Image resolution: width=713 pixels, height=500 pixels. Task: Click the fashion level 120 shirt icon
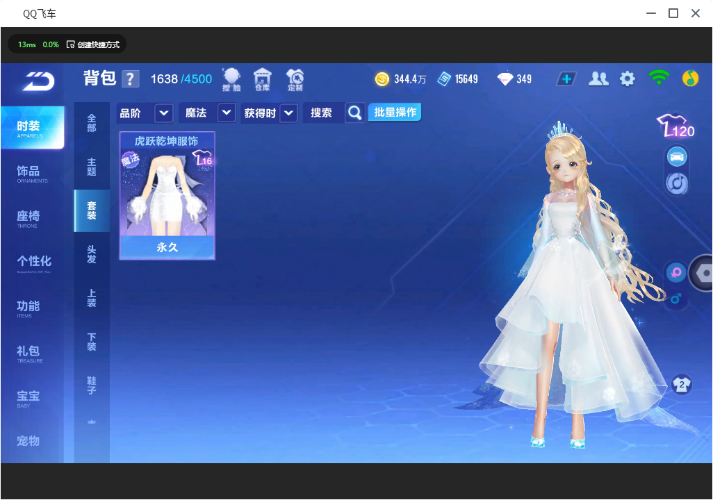point(676,126)
